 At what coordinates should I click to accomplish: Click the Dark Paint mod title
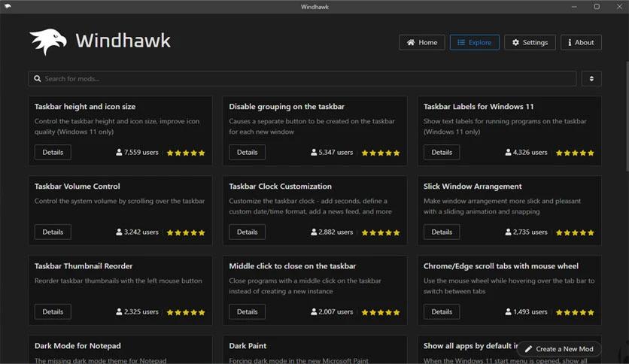point(248,346)
